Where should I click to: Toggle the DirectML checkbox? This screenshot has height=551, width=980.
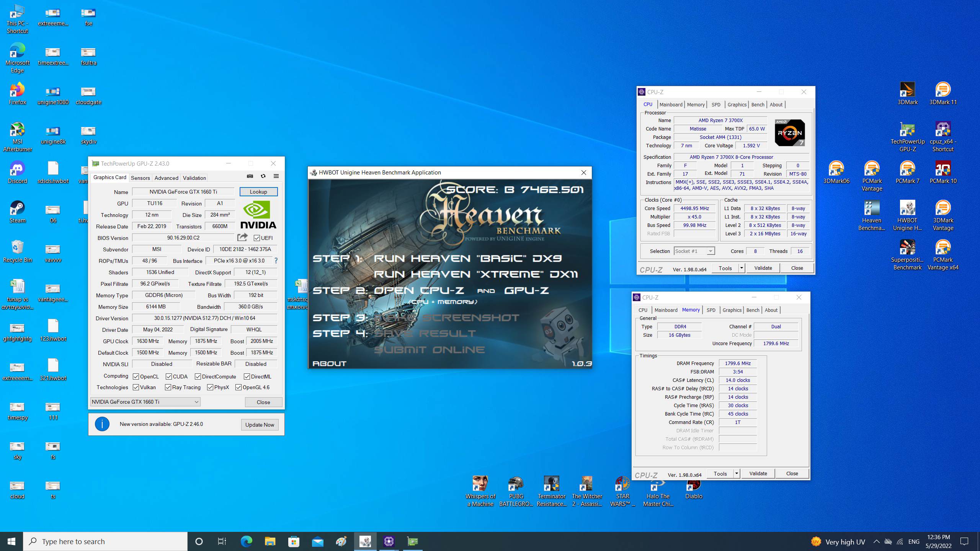click(247, 377)
